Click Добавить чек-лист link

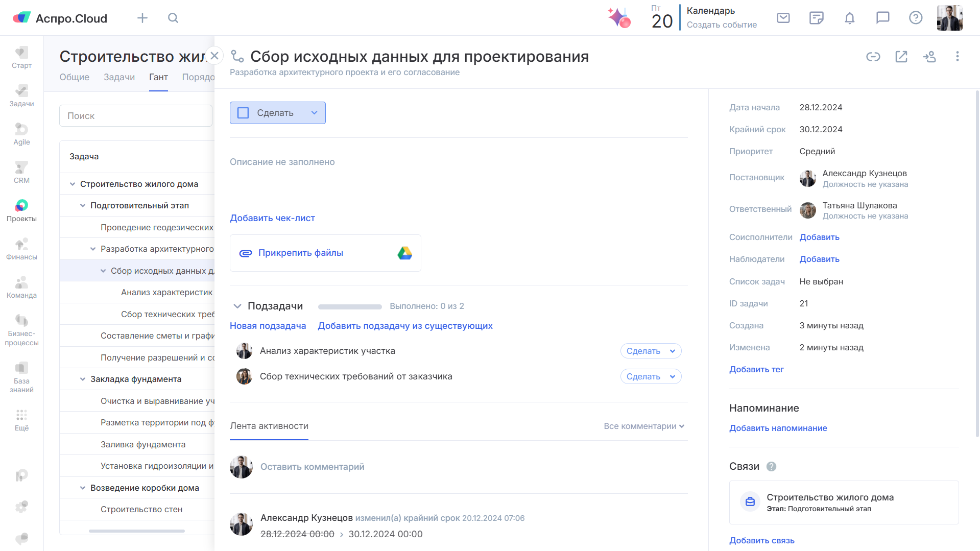click(x=272, y=218)
